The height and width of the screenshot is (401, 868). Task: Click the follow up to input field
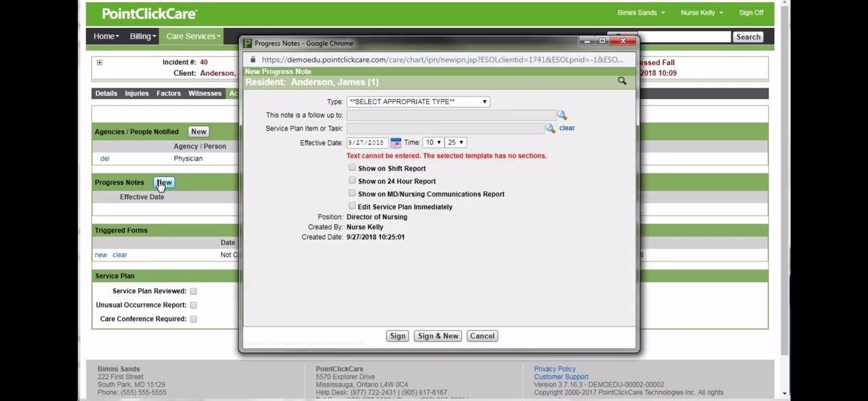click(451, 115)
